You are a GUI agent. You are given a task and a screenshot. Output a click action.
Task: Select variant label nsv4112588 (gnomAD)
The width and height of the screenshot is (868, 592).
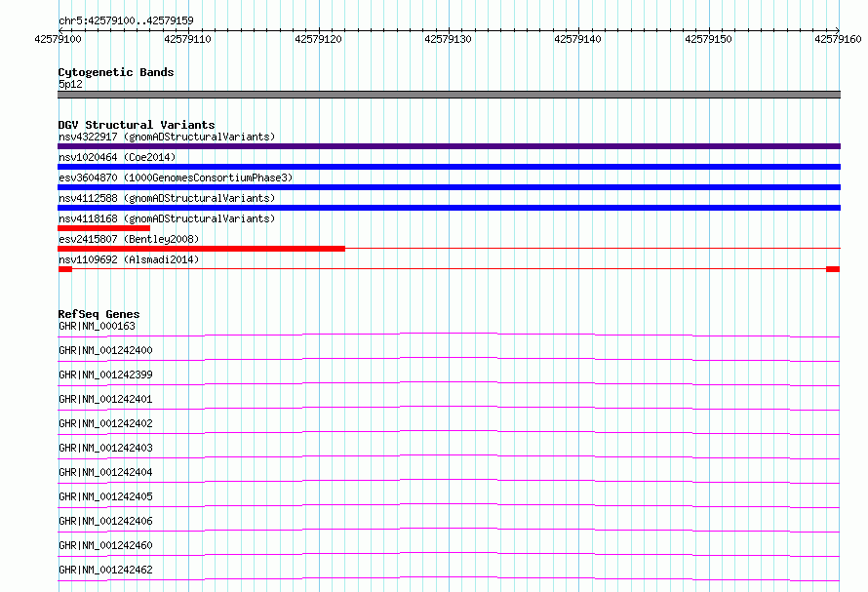167,198
